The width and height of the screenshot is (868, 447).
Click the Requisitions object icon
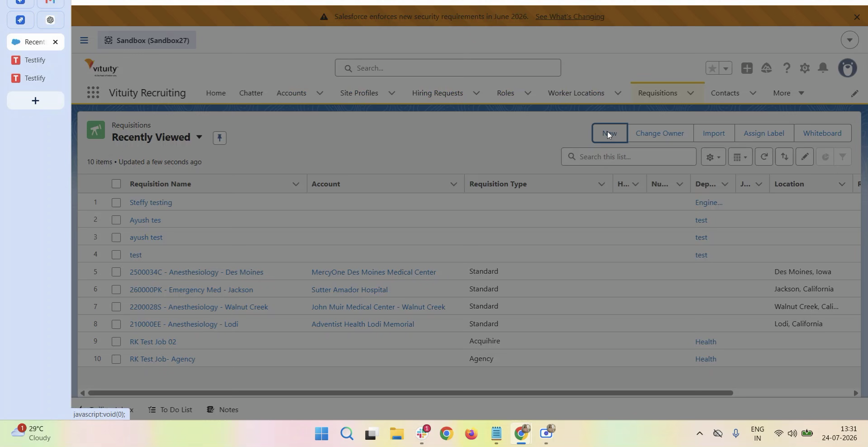point(96,130)
